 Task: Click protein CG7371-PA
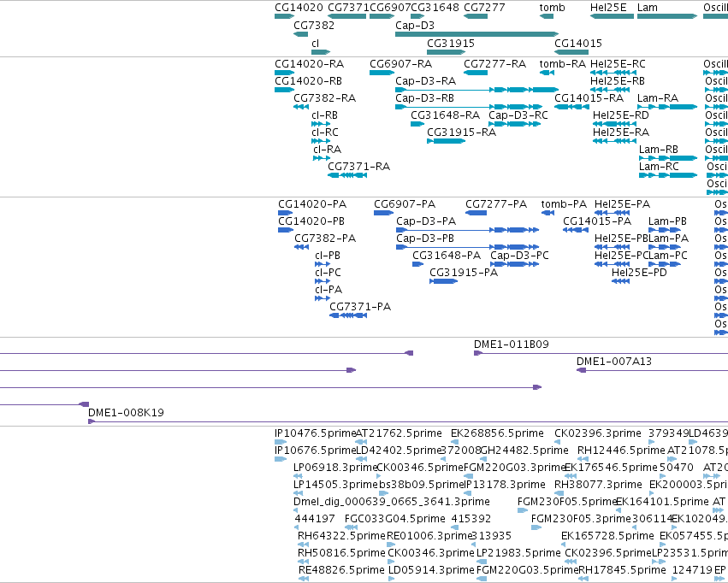360,307
